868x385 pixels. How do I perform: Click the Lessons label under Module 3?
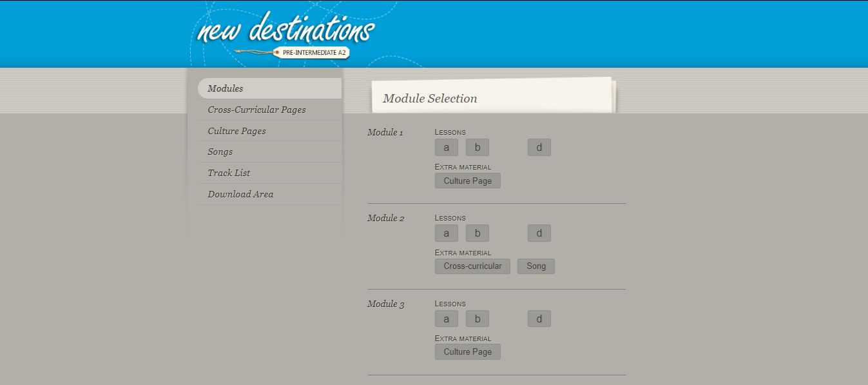point(450,304)
